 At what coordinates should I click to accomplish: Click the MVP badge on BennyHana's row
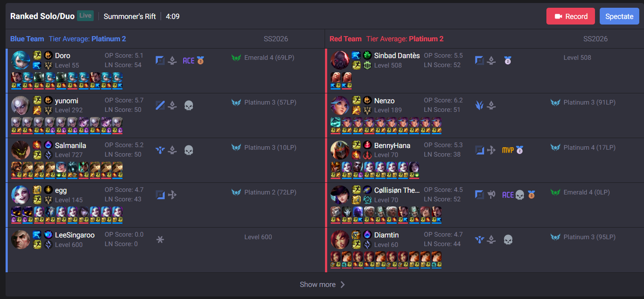pos(508,150)
